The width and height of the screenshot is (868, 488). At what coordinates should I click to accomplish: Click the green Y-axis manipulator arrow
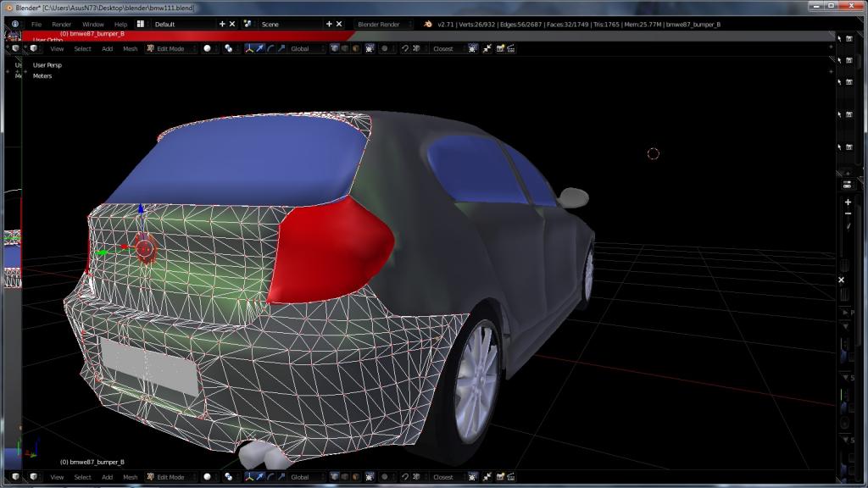(102, 252)
